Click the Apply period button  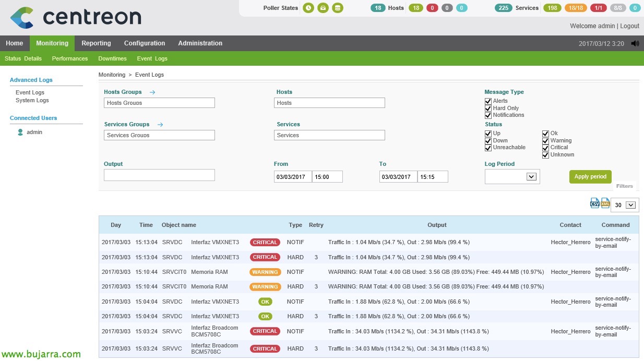(590, 177)
